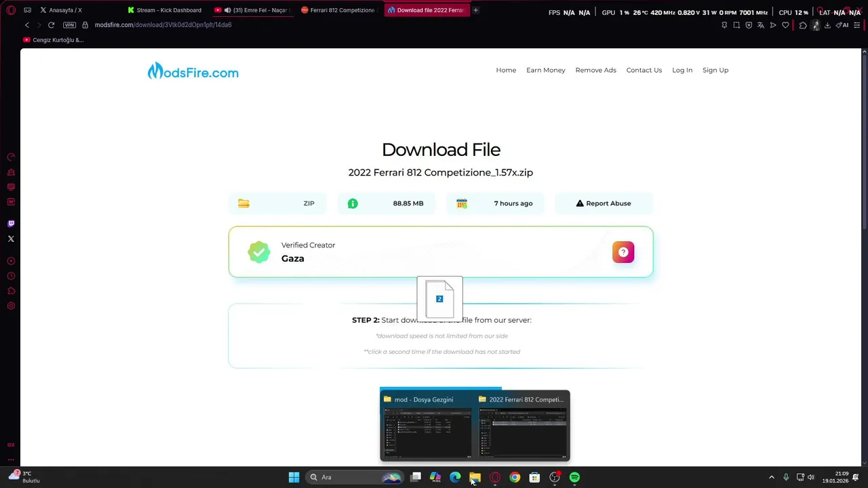The image size is (868, 488).
Task: View site security lock info
Action: [x=85, y=25]
